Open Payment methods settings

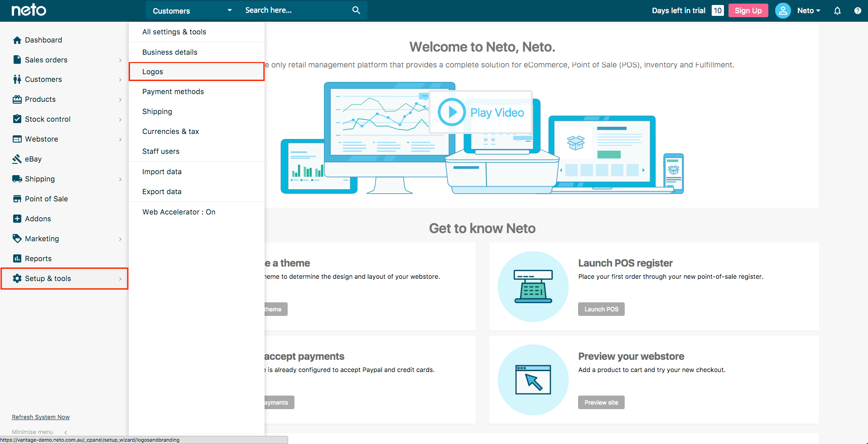tap(197, 91)
